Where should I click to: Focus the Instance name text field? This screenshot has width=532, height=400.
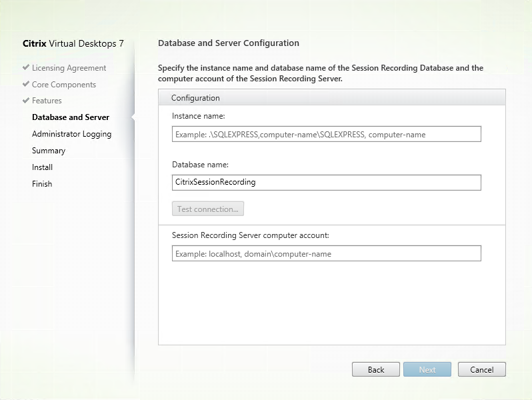click(x=326, y=134)
